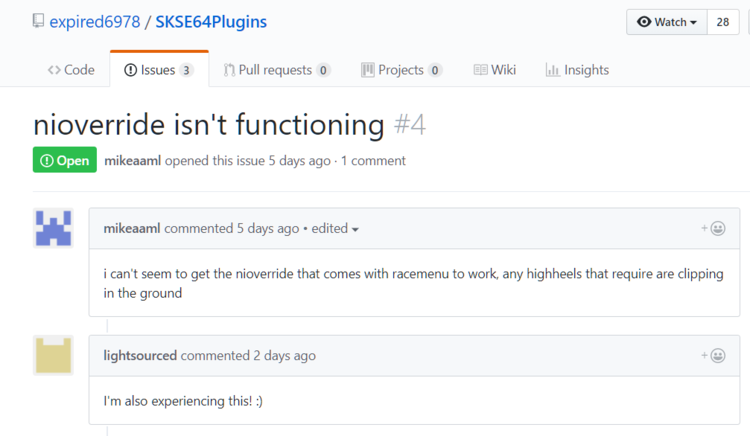This screenshot has height=436, width=750.
Task: Click the Issues tab exclamation icon
Action: point(130,70)
